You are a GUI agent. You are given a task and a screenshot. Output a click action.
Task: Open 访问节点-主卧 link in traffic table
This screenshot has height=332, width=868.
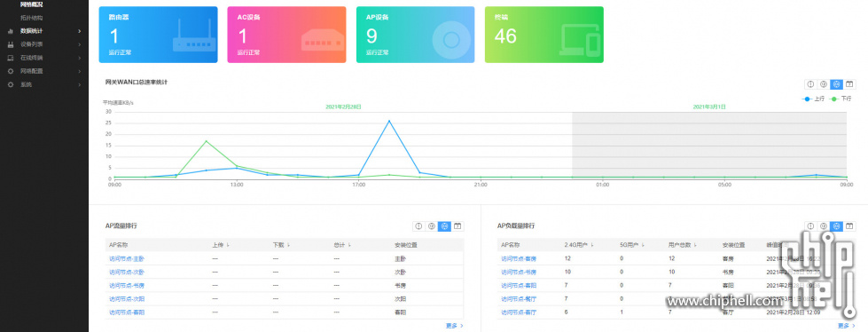click(127, 259)
